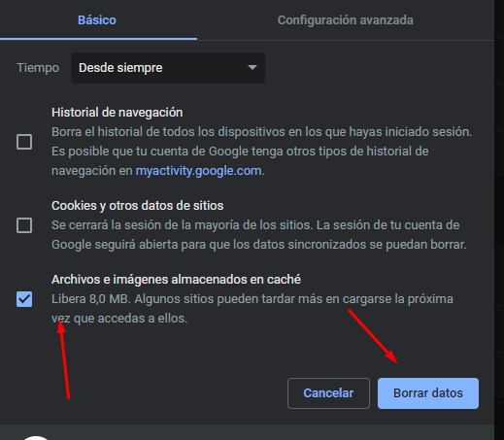Switch to the Básico tab
504x440 pixels.
pyautogui.click(x=97, y=20)
